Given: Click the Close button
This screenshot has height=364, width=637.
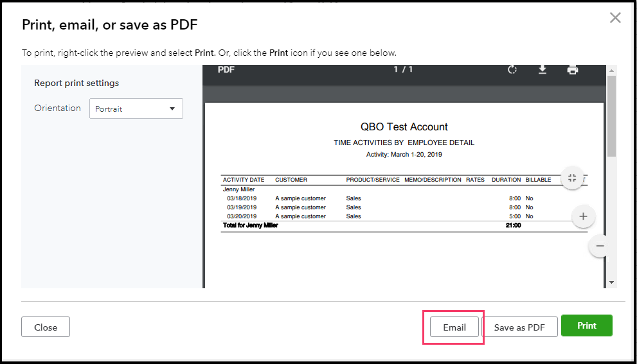Looking at the screenshot, I should 46,327.
